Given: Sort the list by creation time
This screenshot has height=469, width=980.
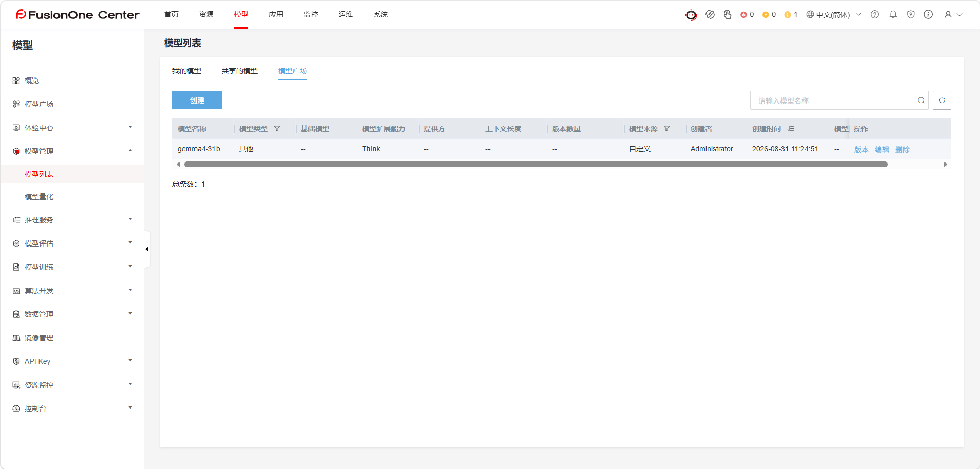Looking at the screenshot, I should click(x=791, y=129).
